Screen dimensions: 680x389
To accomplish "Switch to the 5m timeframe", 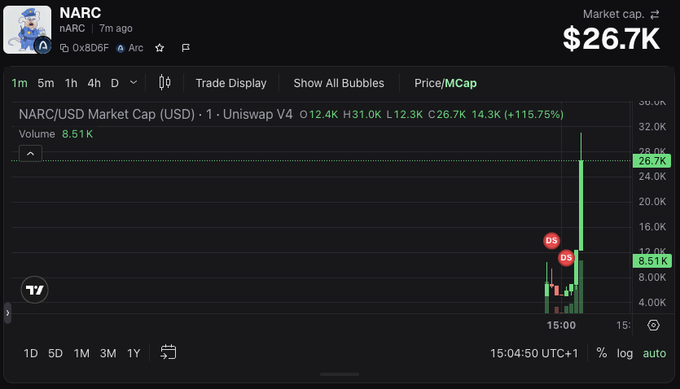I will coord(46,83).
